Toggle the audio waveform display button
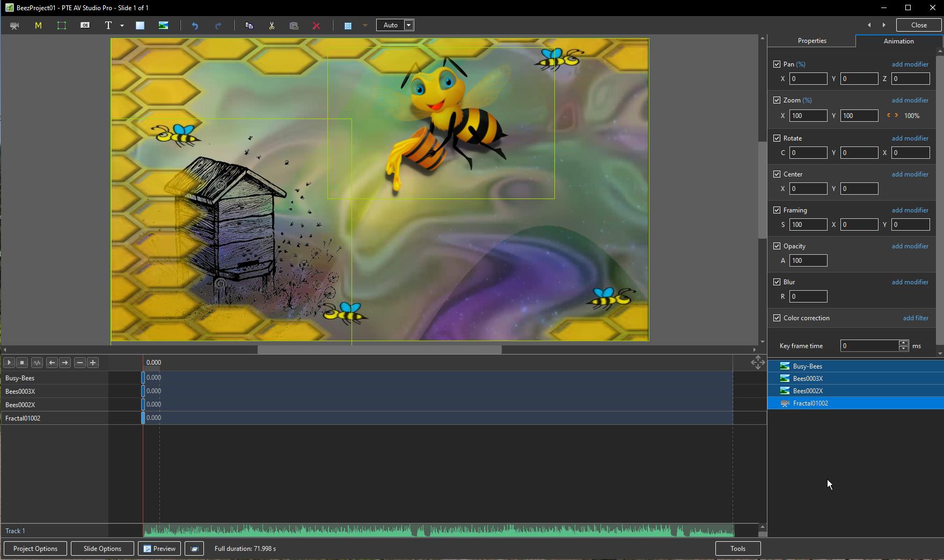 click(x=37, y=363)
